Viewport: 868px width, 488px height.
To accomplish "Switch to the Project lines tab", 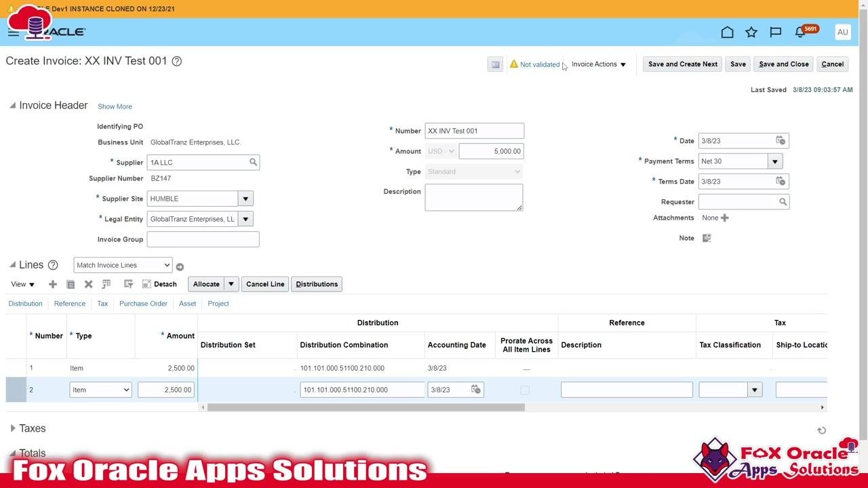I will tap(218, 304).
